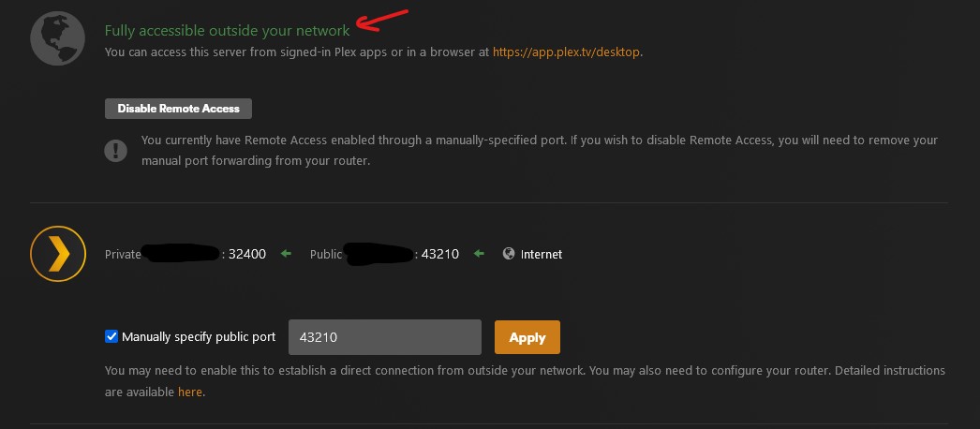Click the private port number 32400
The image size is (980, 429).
click(x=247, y=254)
